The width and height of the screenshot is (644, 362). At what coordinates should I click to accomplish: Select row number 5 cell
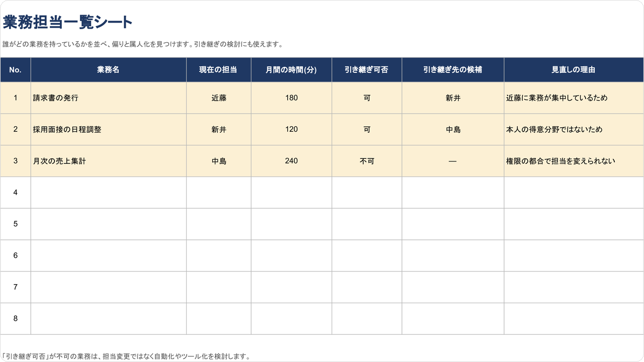tap(16, 224)
